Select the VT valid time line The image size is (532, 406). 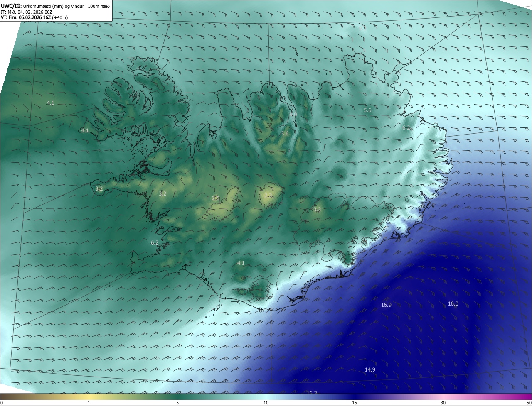tap(35, 18)
